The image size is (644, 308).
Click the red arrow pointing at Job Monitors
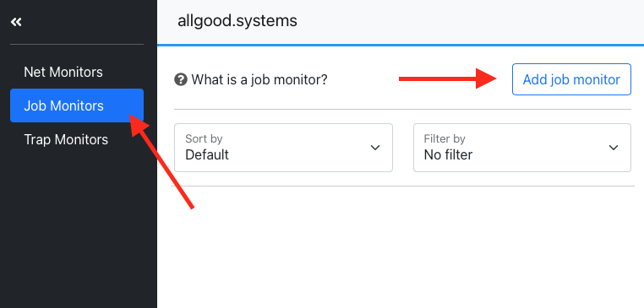(x=161, y=161)
